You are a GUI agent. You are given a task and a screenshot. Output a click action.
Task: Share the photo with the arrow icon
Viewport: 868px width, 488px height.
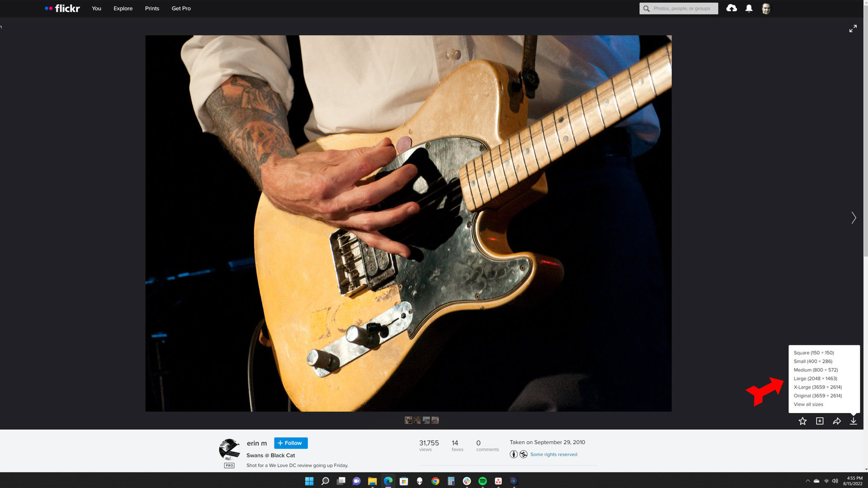point(837,421)
